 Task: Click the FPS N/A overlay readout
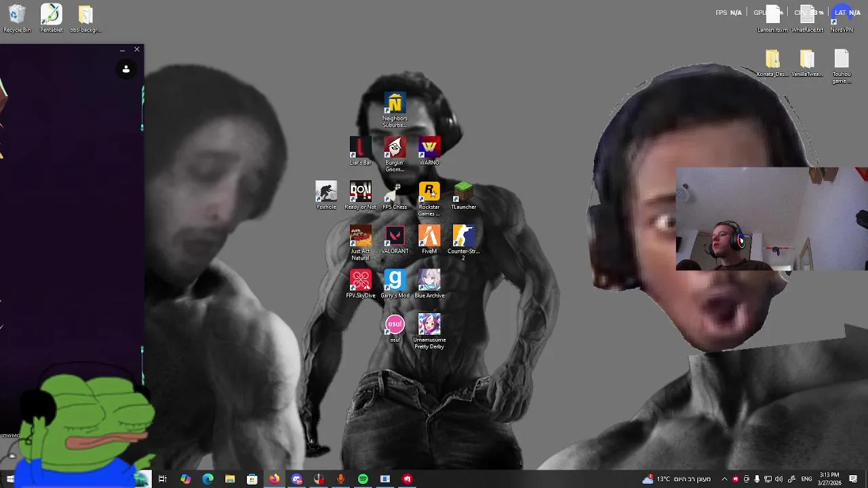(728, 12)
